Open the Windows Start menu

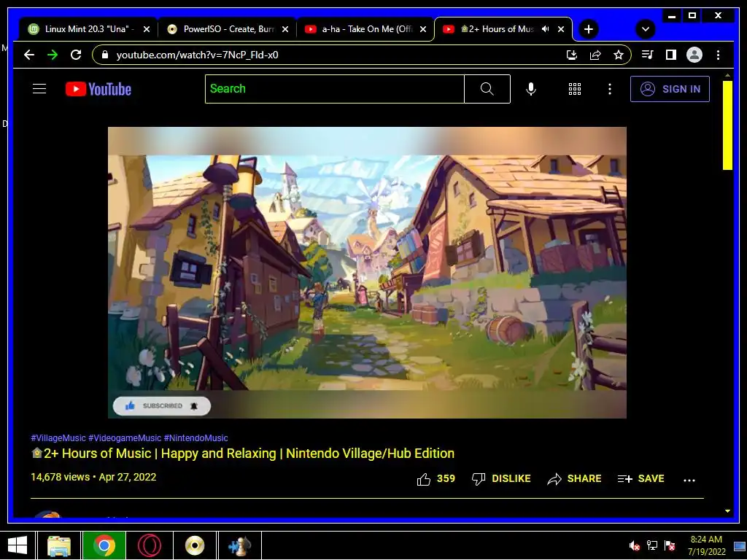pyautogui.click(x=18, y=545)
